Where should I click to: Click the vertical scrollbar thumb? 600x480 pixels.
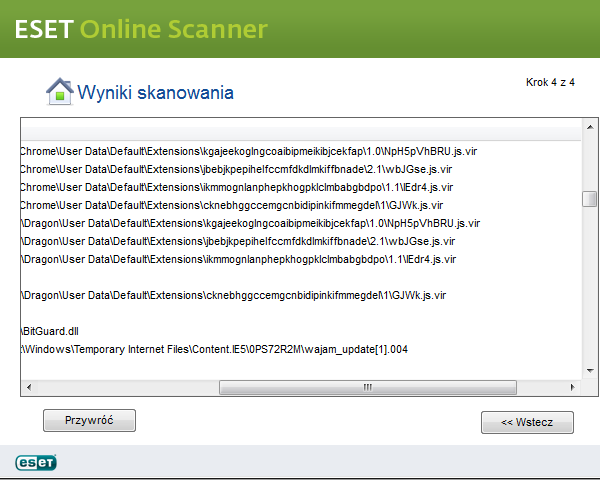[x=590, y=199]
